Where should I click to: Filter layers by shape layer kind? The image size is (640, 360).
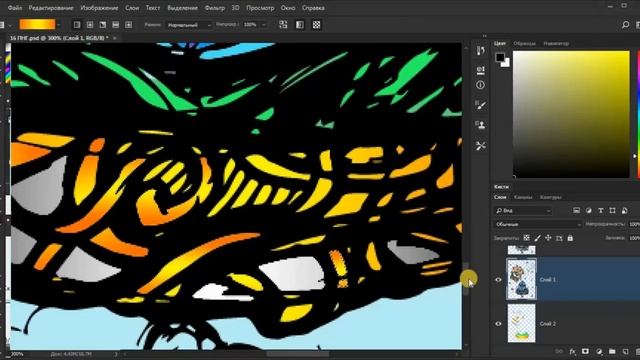click(x=612, y=211)
